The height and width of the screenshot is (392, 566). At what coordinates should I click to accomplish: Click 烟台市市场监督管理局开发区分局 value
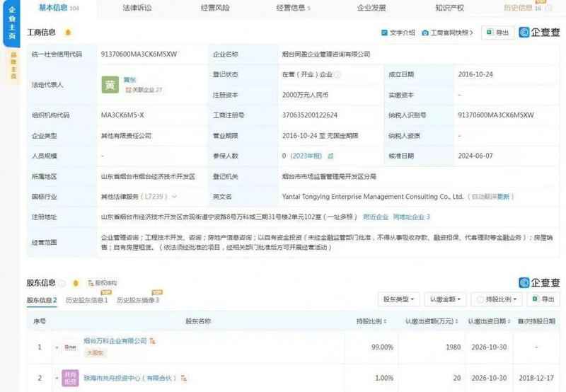[329, 176]
